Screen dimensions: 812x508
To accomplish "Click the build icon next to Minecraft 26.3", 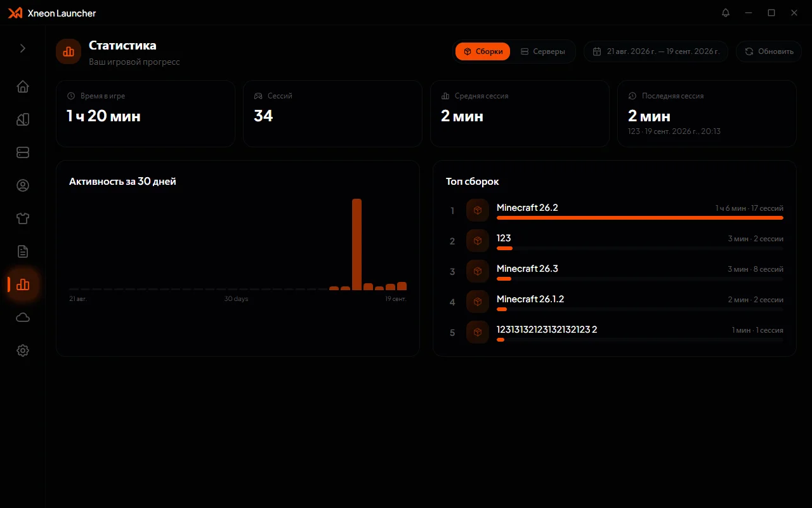I will click(x=478, y=271).
